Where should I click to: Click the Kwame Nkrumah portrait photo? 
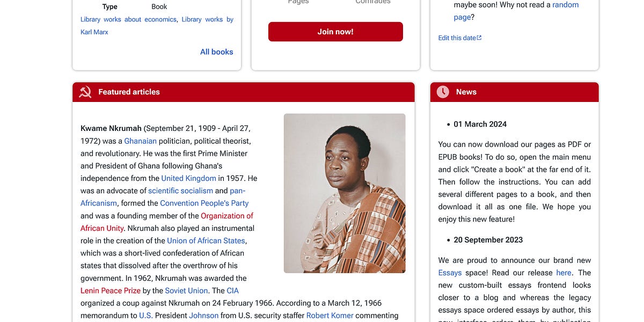pos(344,193)
